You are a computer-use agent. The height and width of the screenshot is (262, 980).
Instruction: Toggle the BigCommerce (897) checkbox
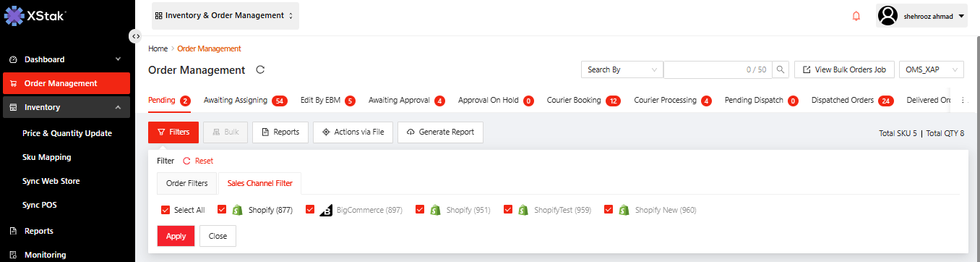(x=310, y=210)
